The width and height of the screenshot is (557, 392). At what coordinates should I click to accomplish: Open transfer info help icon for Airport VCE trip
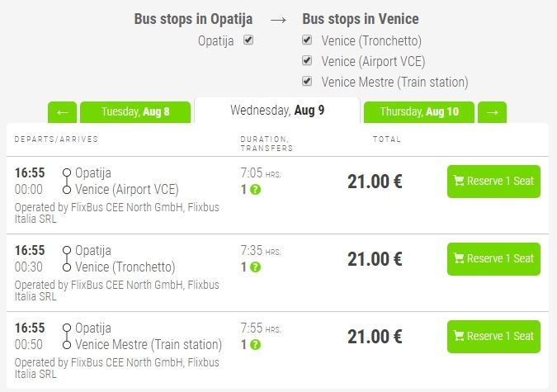(x=255, y=190)
